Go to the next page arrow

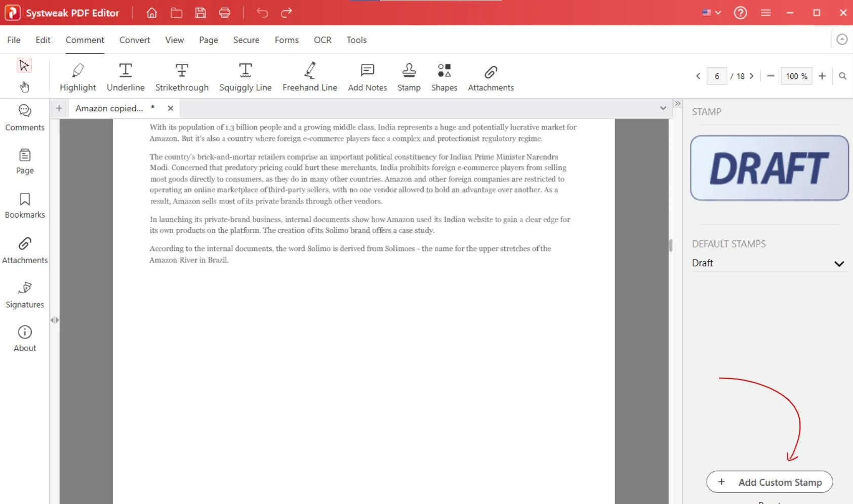coord(752,76)
